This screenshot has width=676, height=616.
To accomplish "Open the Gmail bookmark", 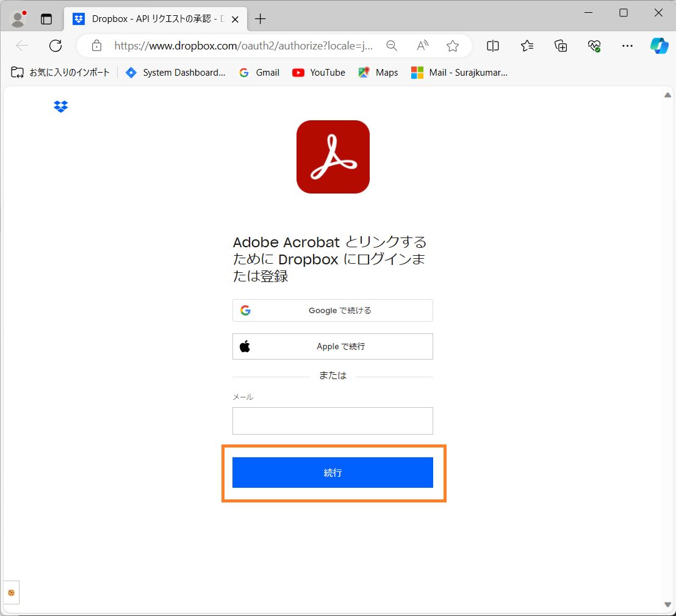I will tap(259, 72).
